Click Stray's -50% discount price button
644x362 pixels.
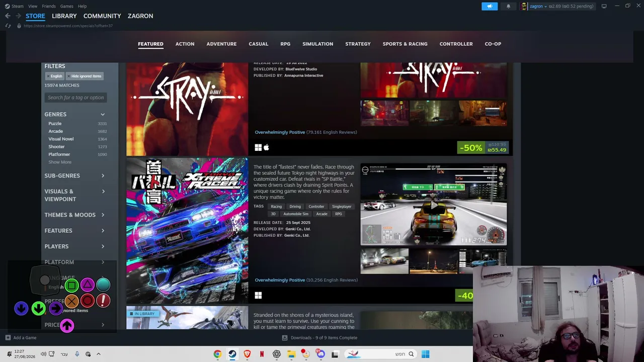pos(482,148)
